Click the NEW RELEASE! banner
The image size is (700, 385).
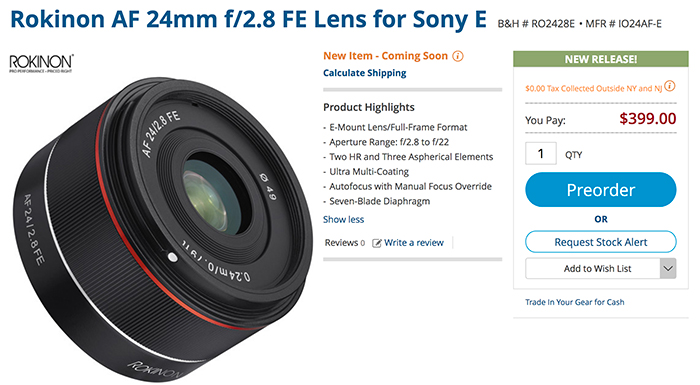coord(600,59)
